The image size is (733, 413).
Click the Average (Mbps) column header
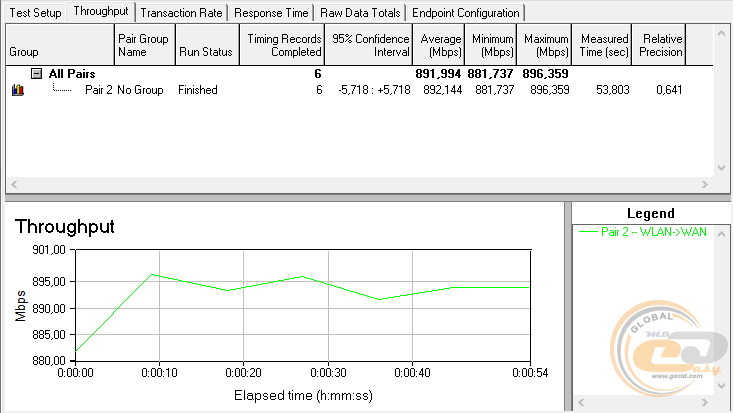438,45
